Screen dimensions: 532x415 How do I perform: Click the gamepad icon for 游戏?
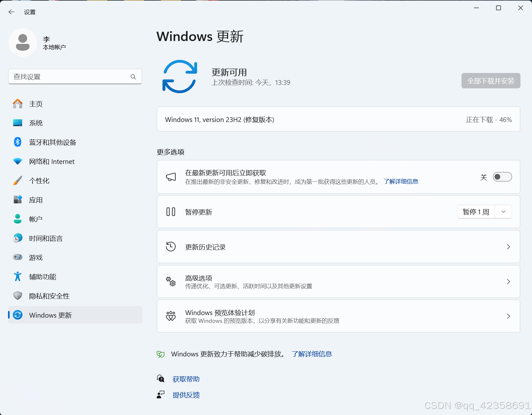18,257
